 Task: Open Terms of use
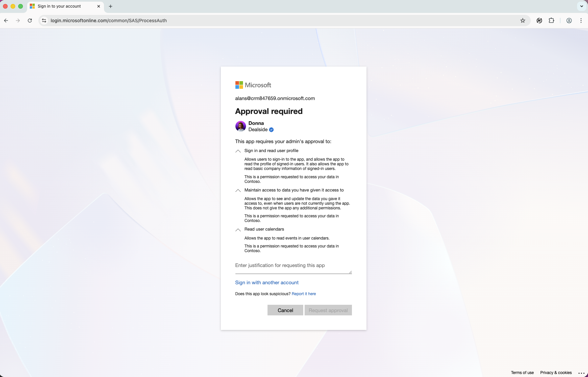pyautogui.click(x=522, y=373)
